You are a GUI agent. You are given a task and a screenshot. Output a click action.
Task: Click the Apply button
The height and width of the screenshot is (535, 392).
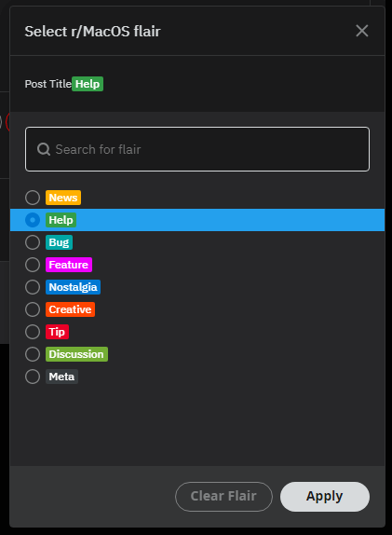pyautogui.click(x=325, y=497)
